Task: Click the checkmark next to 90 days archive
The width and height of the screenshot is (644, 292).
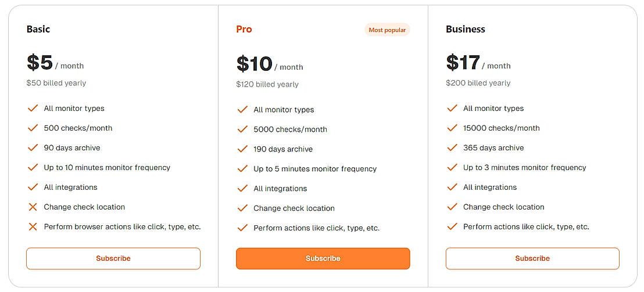Action: (x=33, y=148)
